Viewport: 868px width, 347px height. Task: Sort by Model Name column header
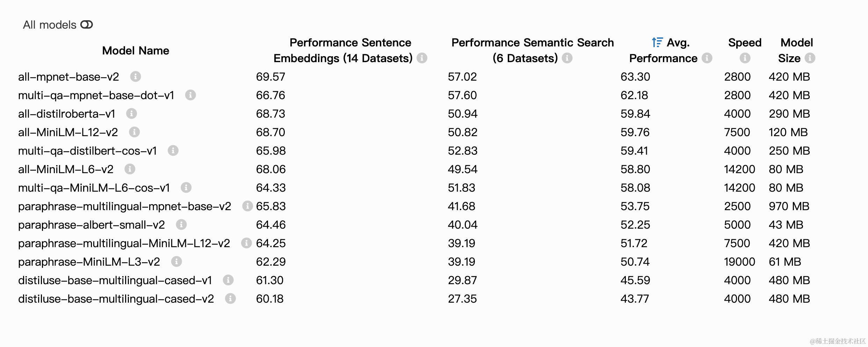pyautogui.click(x=136, y=51)
